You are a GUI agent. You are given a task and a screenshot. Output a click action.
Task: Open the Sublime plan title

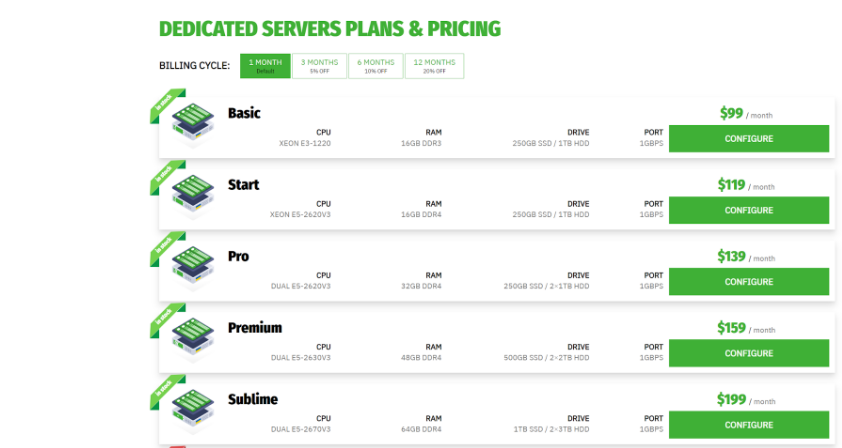click(253, 399)
